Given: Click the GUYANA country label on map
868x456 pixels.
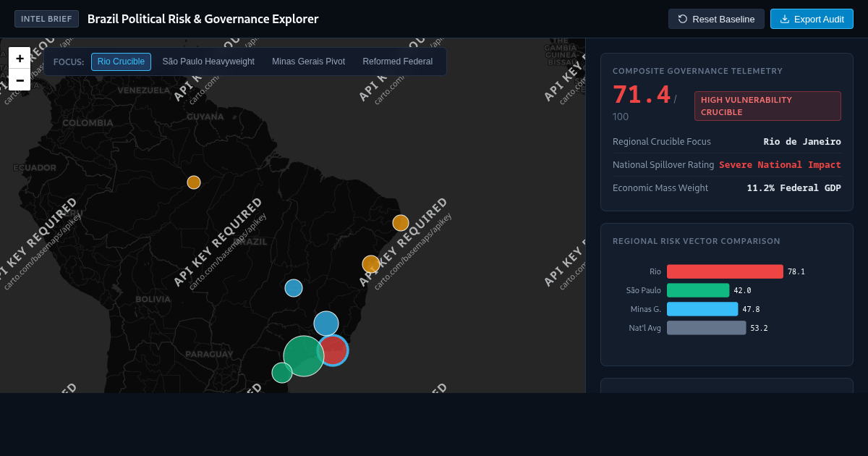Looking at the screenshot, I should pyautogui.click(x=205, y=117).
